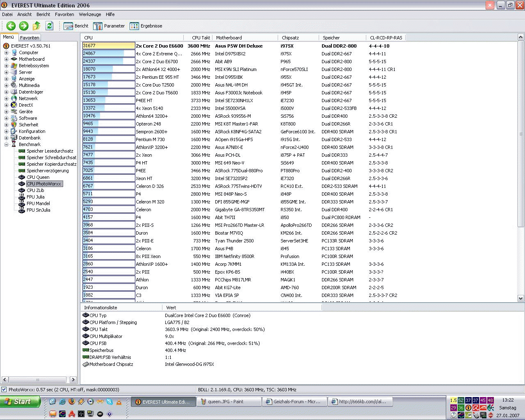Screen dimensions: 525x420
Task: Click the Refresh toolbar icon
Action: [49, 26]
